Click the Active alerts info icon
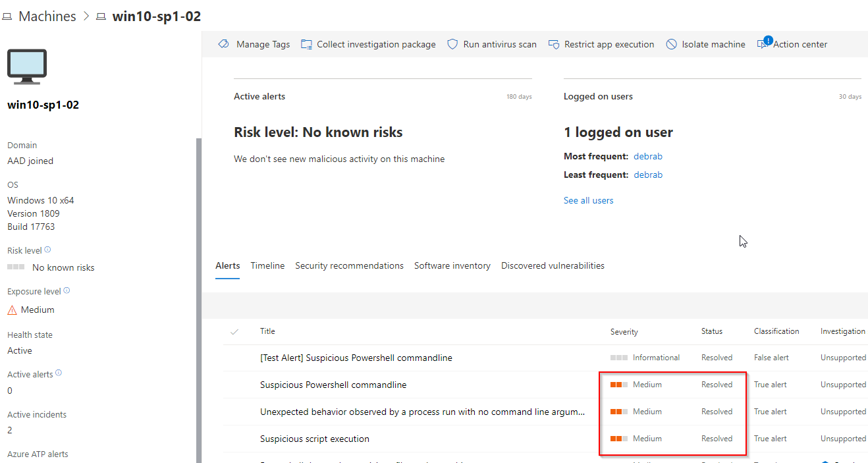Image resolution: width=868 pixels, height=463 pixels. coord(59,373)
